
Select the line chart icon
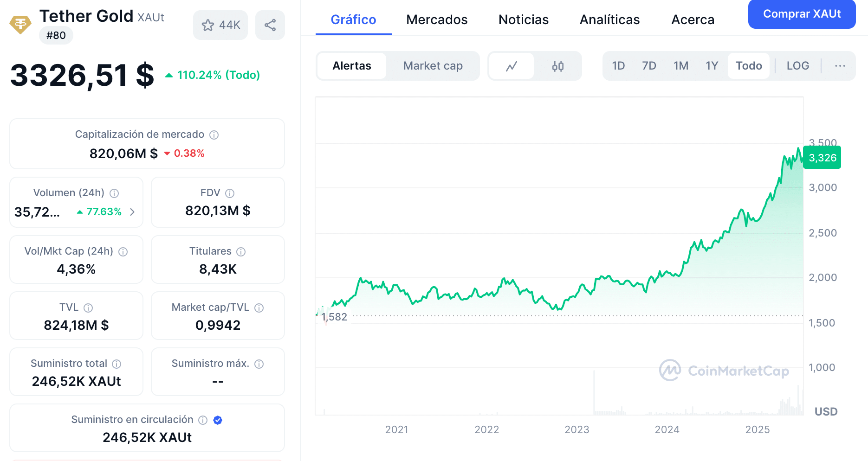point(512,66)
